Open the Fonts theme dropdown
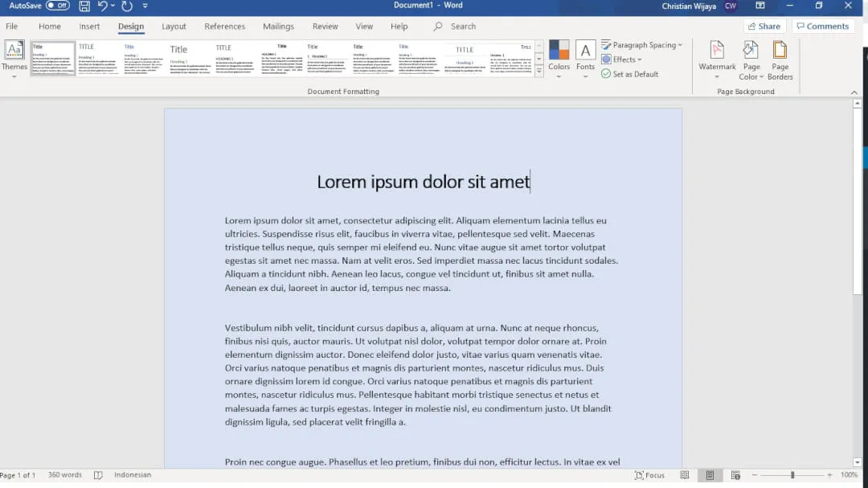The height and width of the screenshot is (488, 868). pos(585,59)
